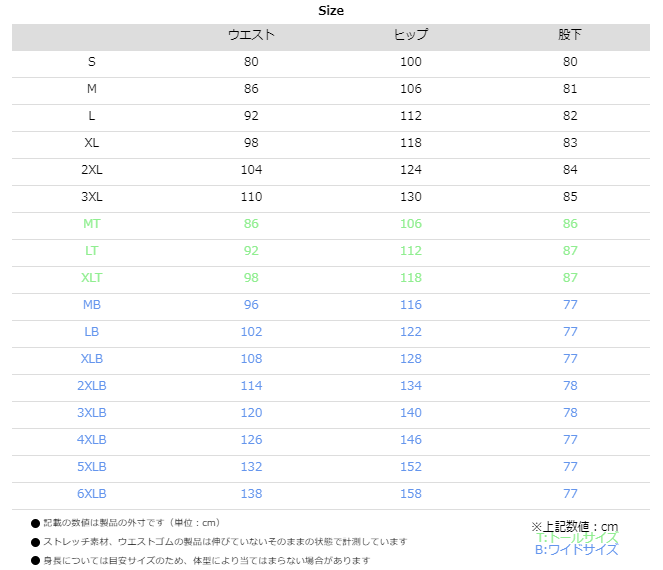Select the blue 6XLB size label

pyautogui.click(x=92, y=494)
